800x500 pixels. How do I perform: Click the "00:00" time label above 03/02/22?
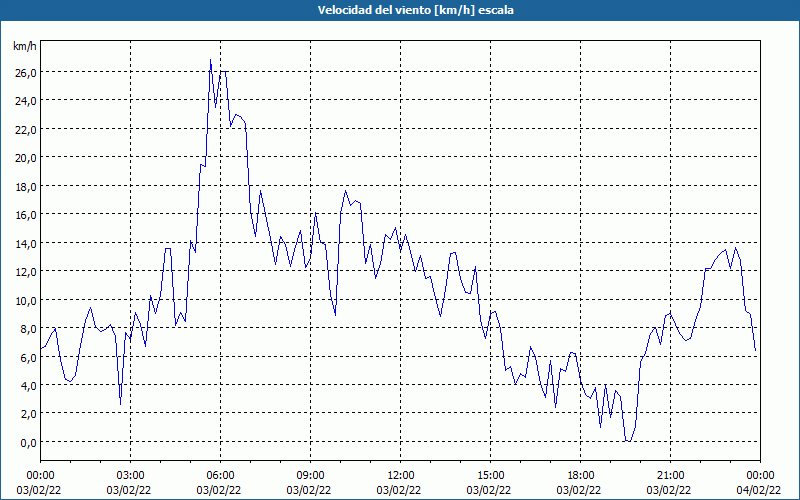coord(40,476)
